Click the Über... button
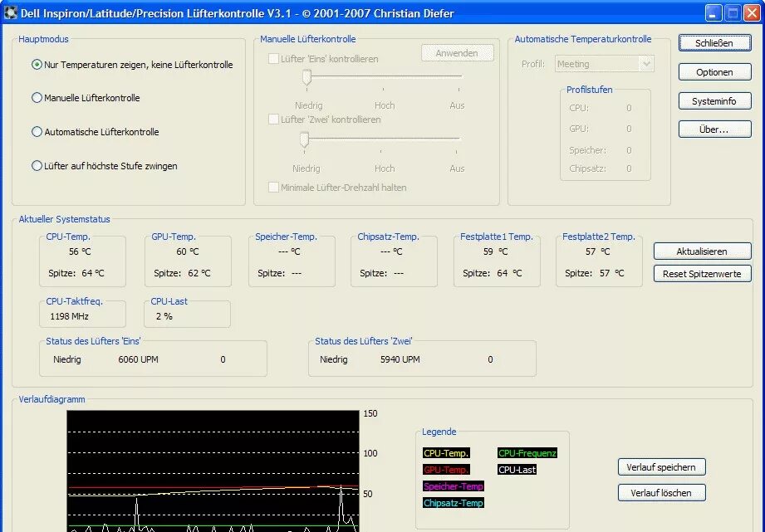This screenshot has height=532, width=765. pos(715,129)
